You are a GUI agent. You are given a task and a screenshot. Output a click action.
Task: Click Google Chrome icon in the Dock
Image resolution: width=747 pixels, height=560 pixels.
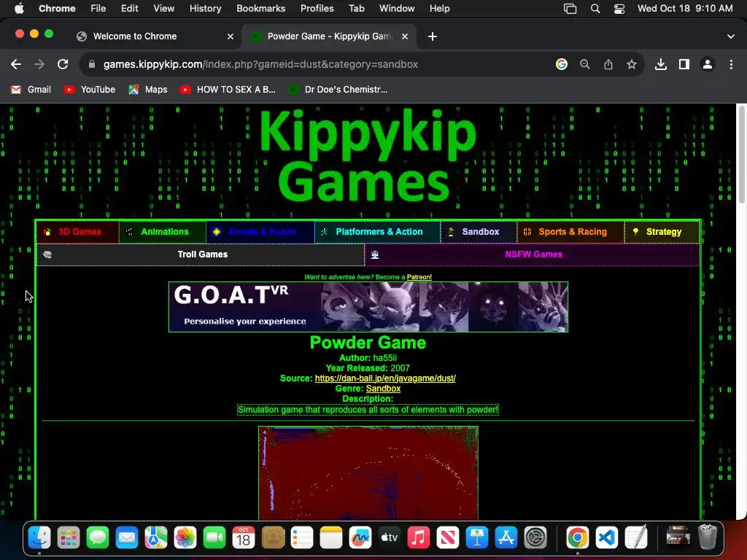[x=578, y=538]
